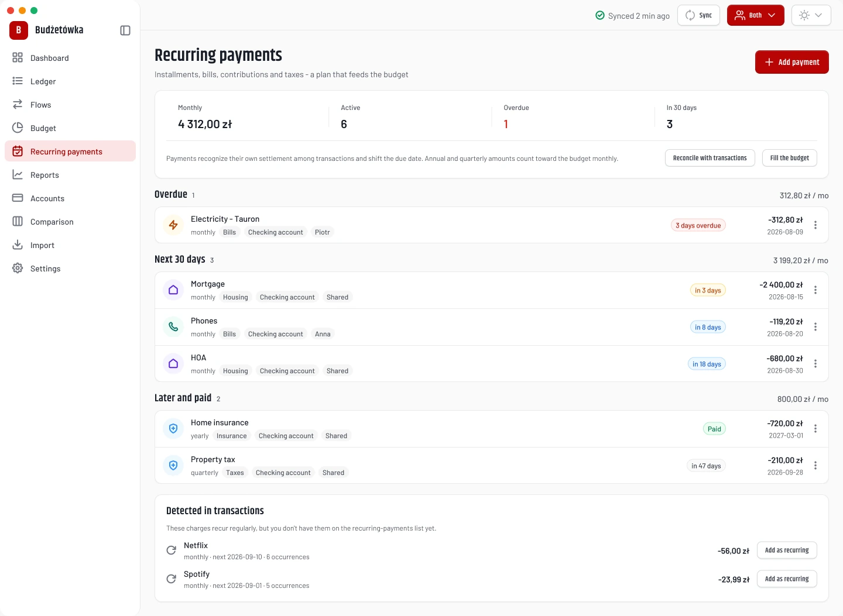
Task: Open the Ledger sidebar item
Action: pyautogui.click(x=70, y=81)
